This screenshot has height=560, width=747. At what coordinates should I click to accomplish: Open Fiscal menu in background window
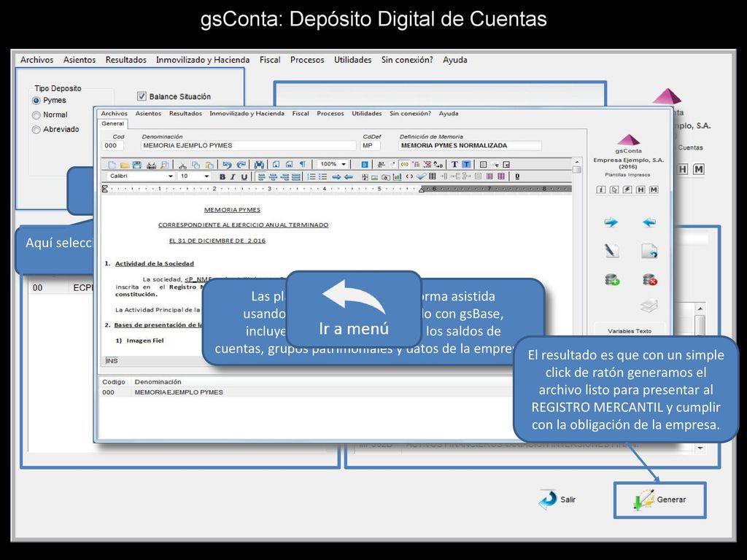tap(270, 60)
